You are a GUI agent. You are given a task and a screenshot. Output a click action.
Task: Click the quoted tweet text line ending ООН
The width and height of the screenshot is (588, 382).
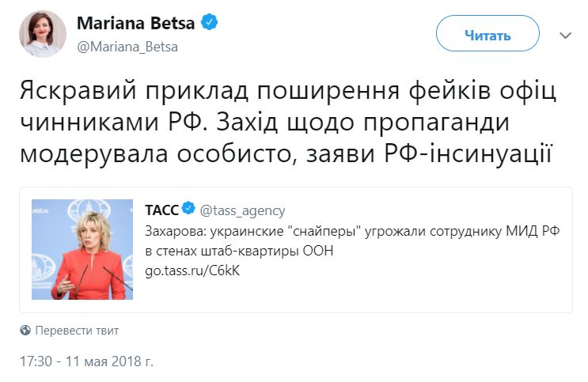tap(239, 251)
